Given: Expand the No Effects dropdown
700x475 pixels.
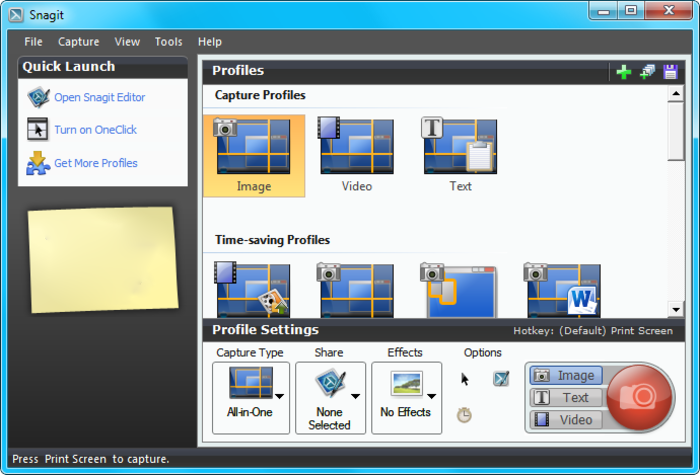Looking at the screenshot, I should pos(431,396).
